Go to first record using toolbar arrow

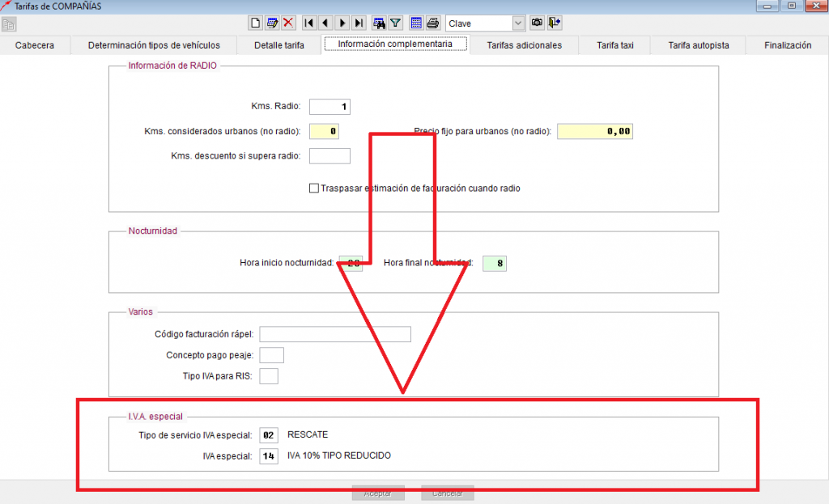309,23
